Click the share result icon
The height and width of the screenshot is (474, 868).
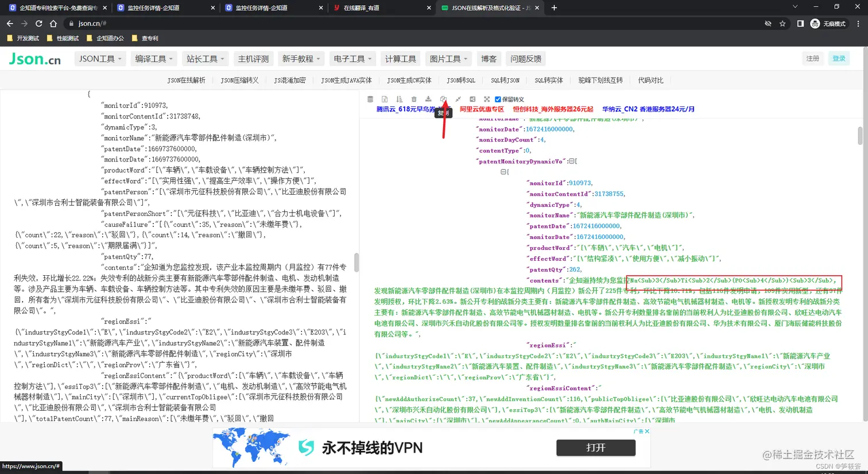472,99
